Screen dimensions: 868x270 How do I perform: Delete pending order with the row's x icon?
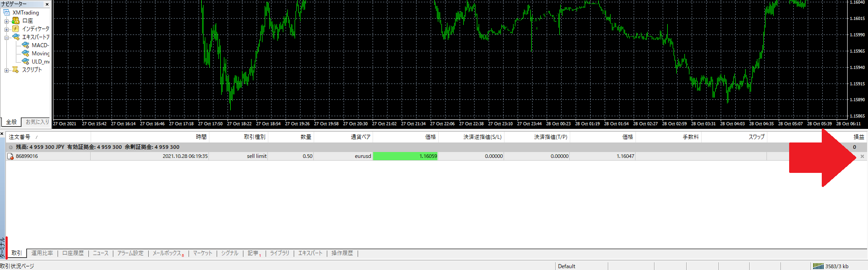coord(862,156)
